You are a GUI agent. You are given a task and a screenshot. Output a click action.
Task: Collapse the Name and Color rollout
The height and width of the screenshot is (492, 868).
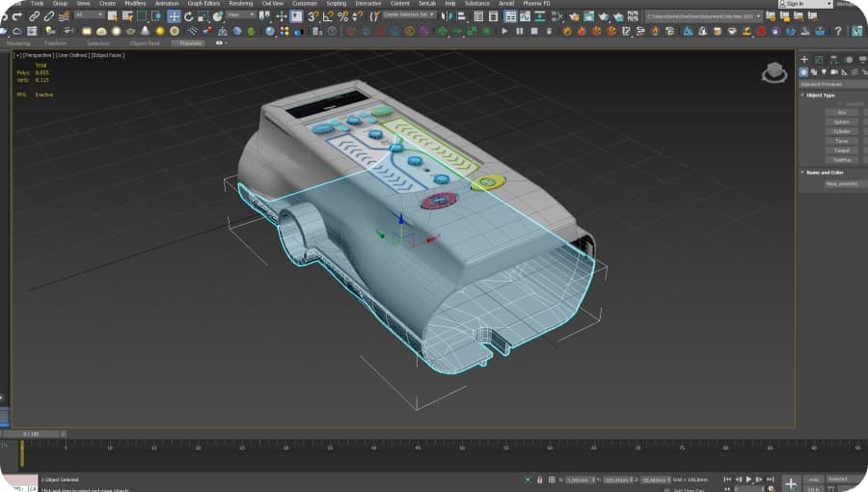825,172
